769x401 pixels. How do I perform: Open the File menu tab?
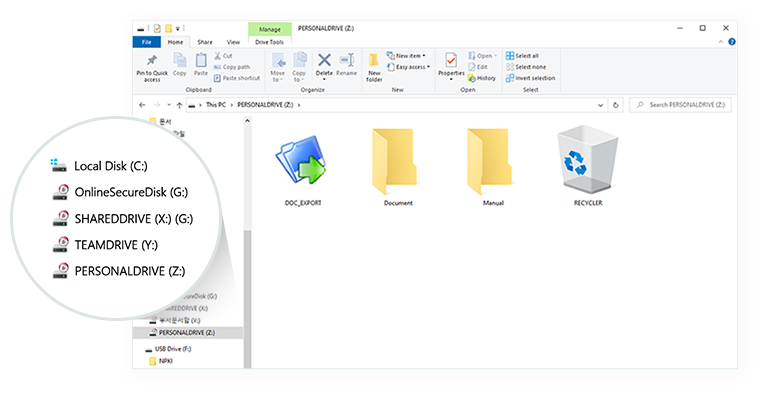(146, 42)
